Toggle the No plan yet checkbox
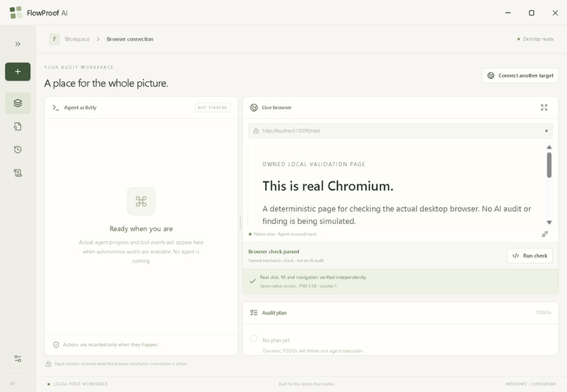Viewport: 567px width, 392px height. pyautogui.click(x=254, y=339)
